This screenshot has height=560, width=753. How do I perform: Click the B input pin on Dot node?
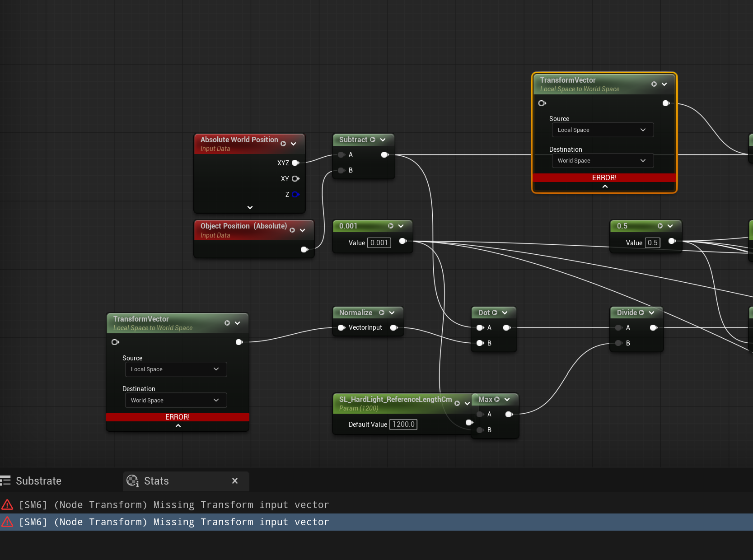(480, 343)
